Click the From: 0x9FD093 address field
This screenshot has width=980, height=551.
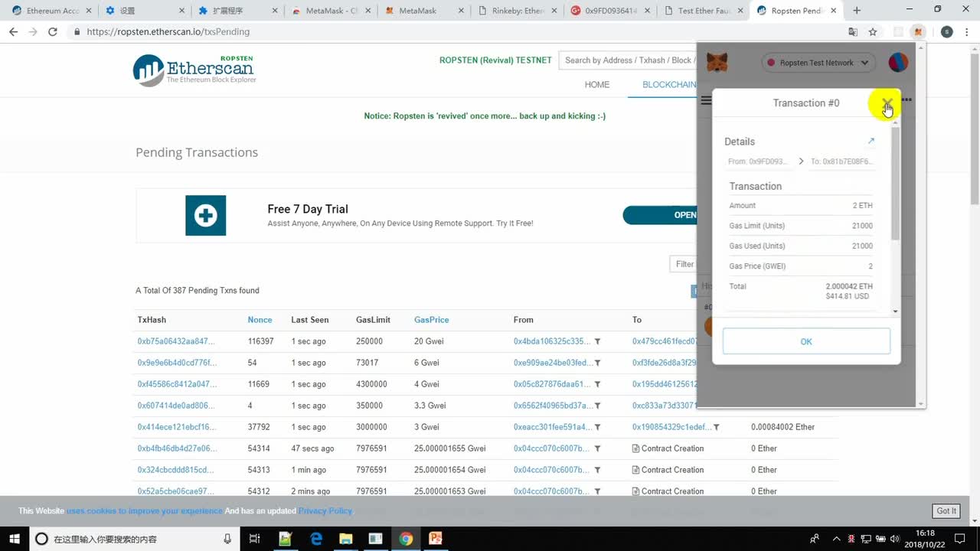click(759, 161)
